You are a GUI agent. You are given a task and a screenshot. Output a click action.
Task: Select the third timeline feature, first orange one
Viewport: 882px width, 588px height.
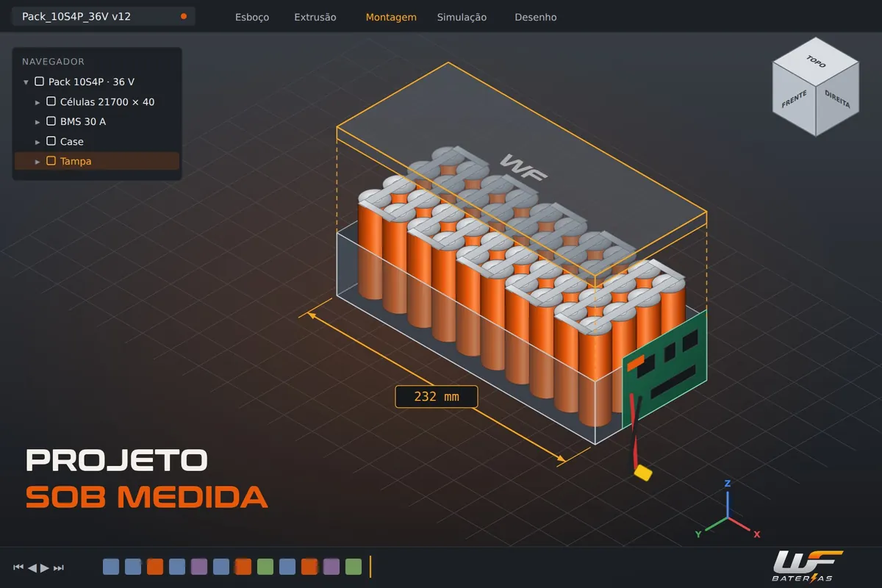155,567
